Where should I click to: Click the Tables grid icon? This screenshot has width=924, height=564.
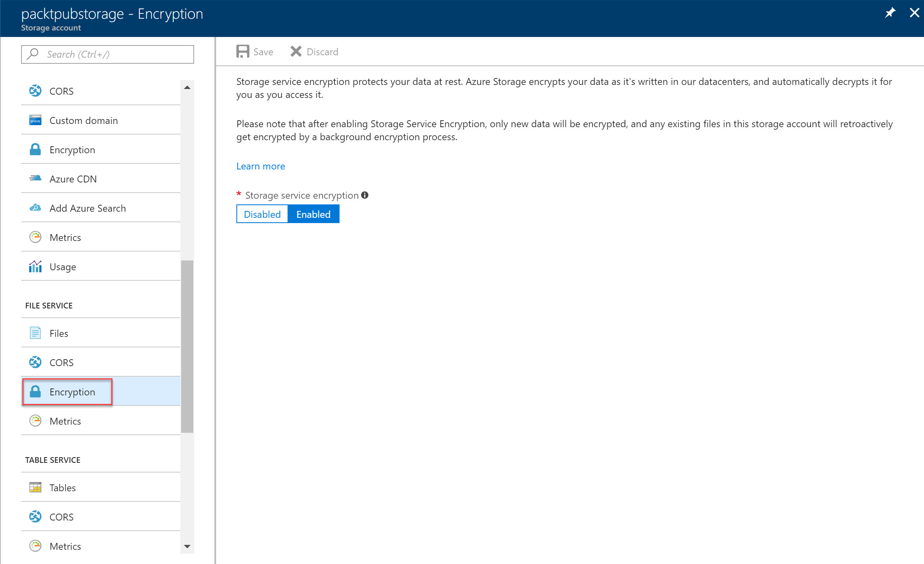click(x=35, y=487)
